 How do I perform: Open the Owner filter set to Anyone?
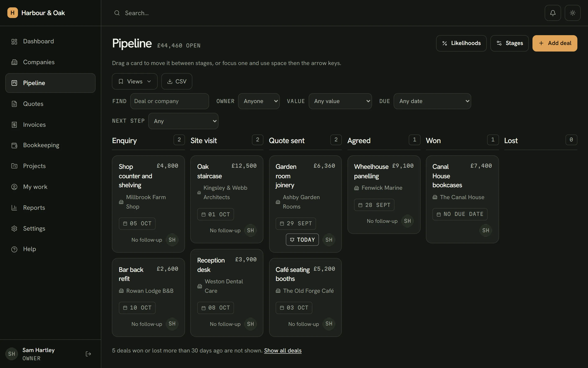coord(259,101)
